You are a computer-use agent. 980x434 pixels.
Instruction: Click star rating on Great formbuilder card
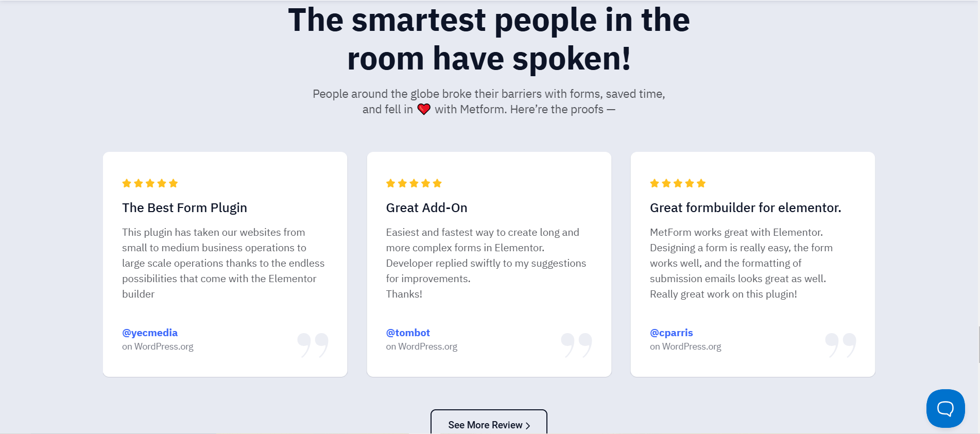point(678,183)
